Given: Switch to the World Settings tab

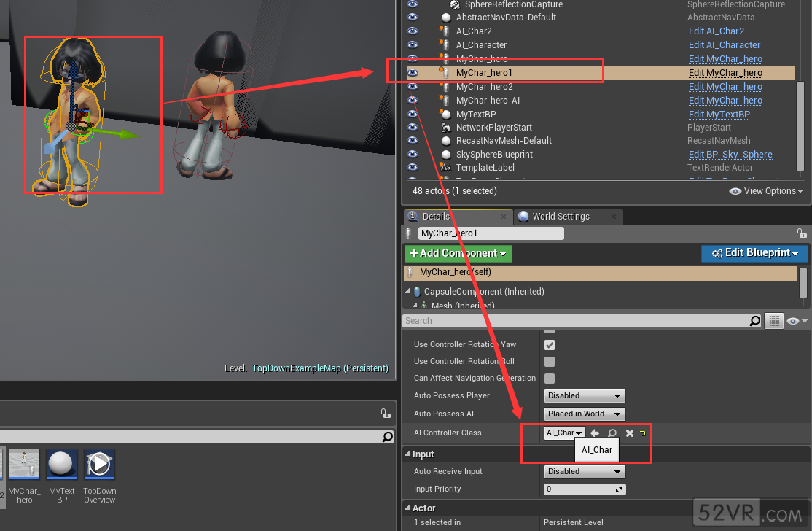Looking at the screenshot, I should coord(561,217).
